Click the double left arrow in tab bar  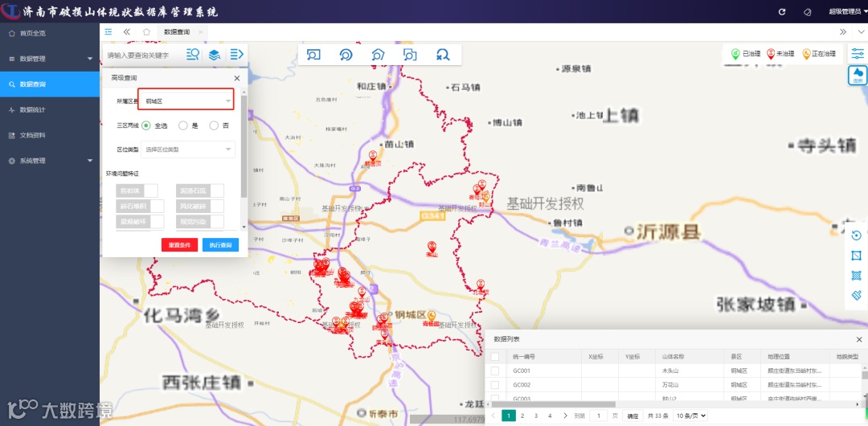pos(127,31)
